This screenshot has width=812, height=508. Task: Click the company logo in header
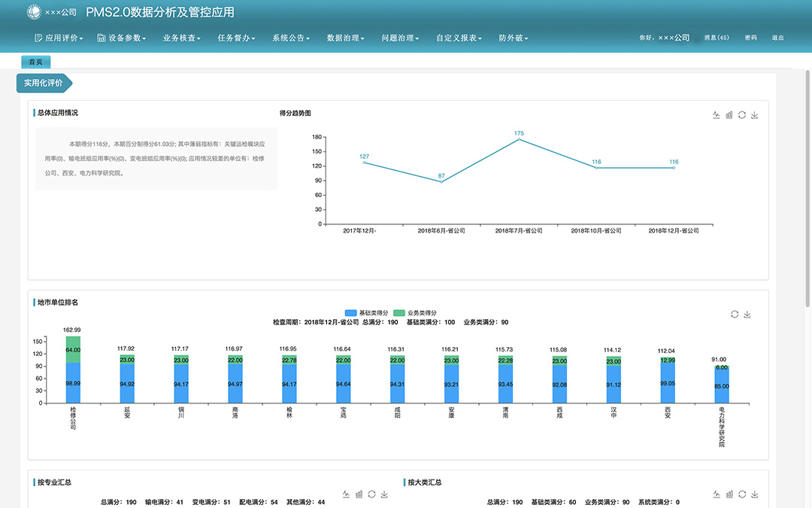[x=35, y=13]
